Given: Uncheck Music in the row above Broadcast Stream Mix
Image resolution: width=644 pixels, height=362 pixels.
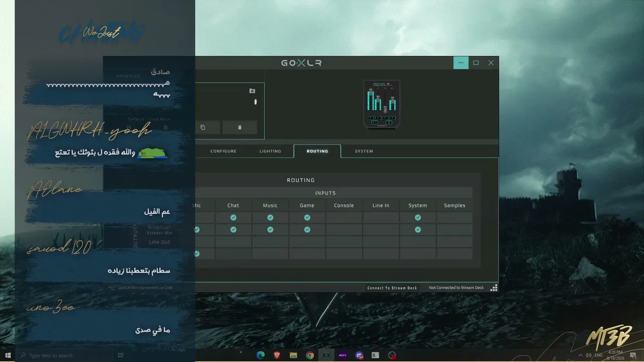Looking at the screenshot, I should click(x=270, y=218).
